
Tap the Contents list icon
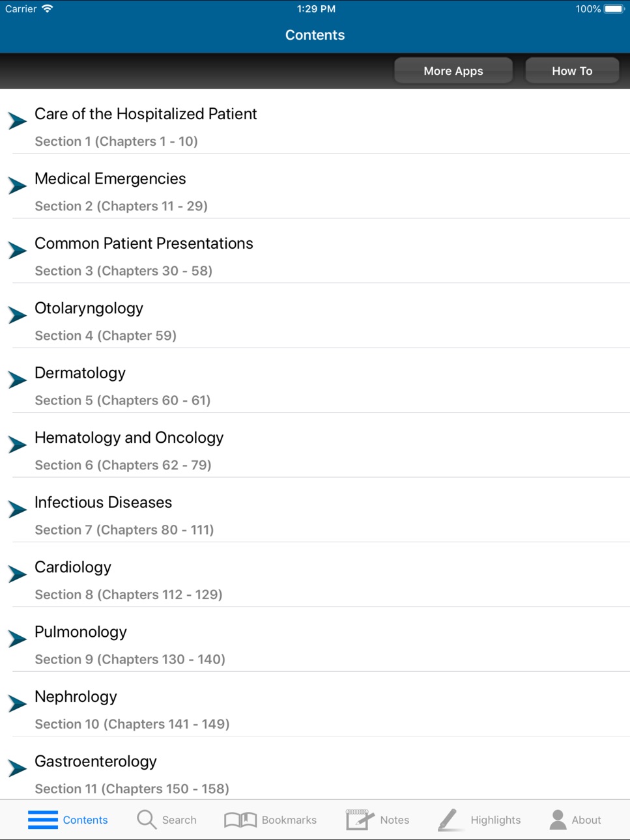(43, 820)
